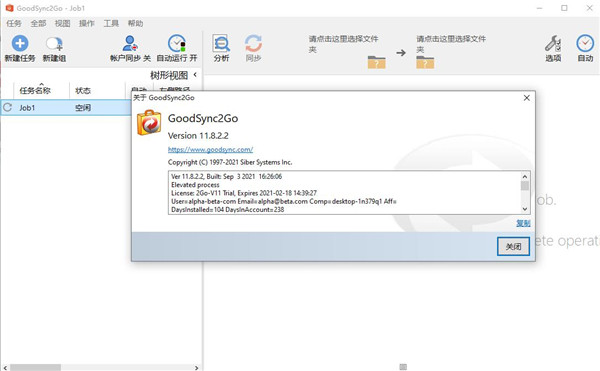Viewport: 600px width, 371px height.
Task: Minimize the GoodSync2Go main window
Action: 540,8
